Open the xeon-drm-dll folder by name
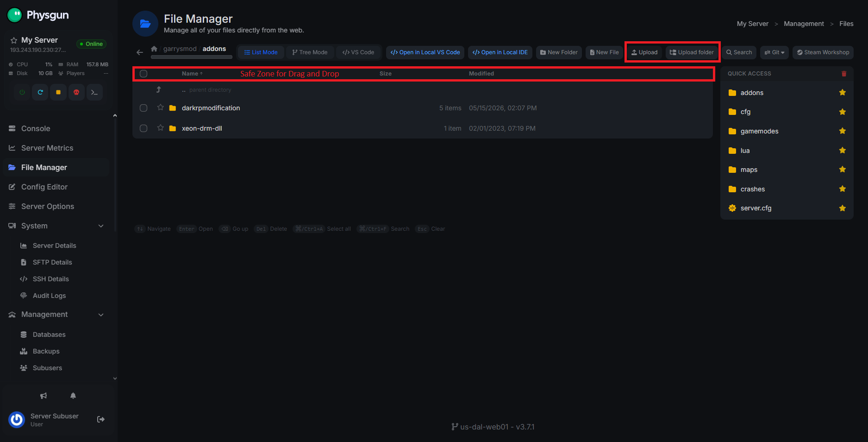Viewport: 868px width, 442px height. pyautogui.click(x=202, y=128)
